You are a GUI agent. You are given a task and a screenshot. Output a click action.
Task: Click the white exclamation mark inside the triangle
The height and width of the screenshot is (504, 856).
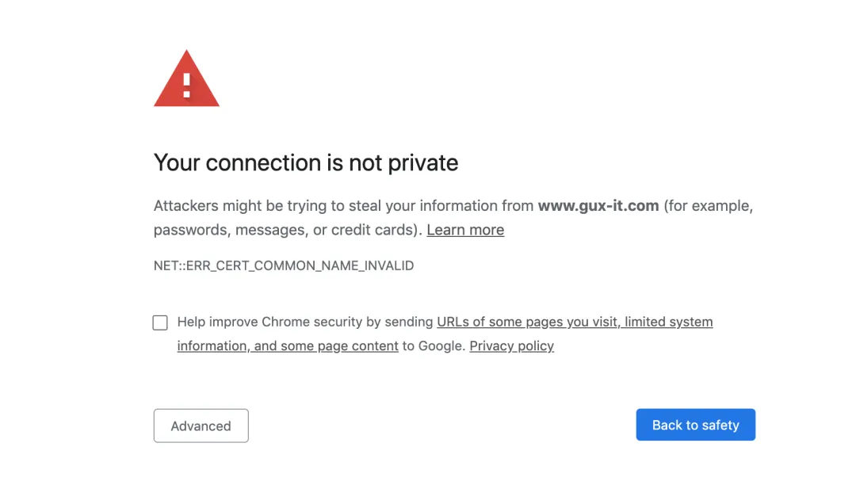(x=187, y=85)
